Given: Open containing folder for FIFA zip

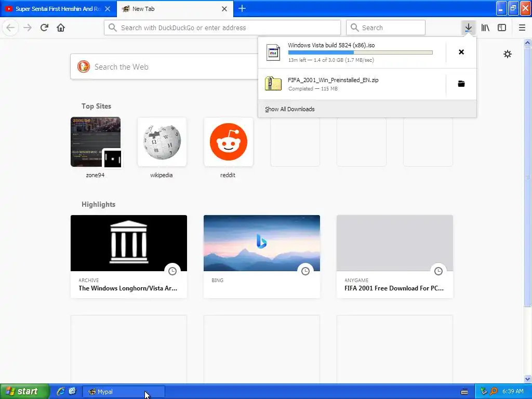Looking at the screenshot, I should (x=461, y=84).
